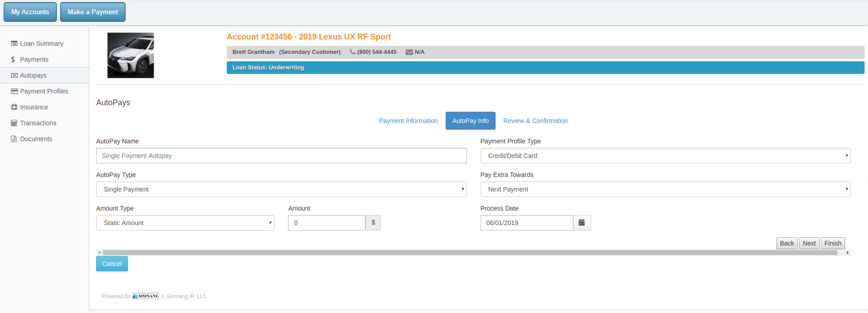Open the Amount Type dropdown
This screenshot has height=313, width=868.
tap(185, 223)
